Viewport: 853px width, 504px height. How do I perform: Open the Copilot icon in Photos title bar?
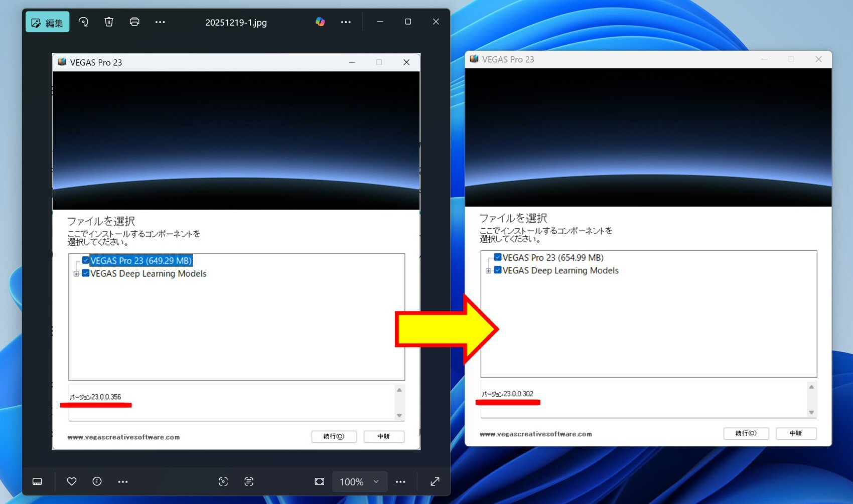(x=320, y=22)
